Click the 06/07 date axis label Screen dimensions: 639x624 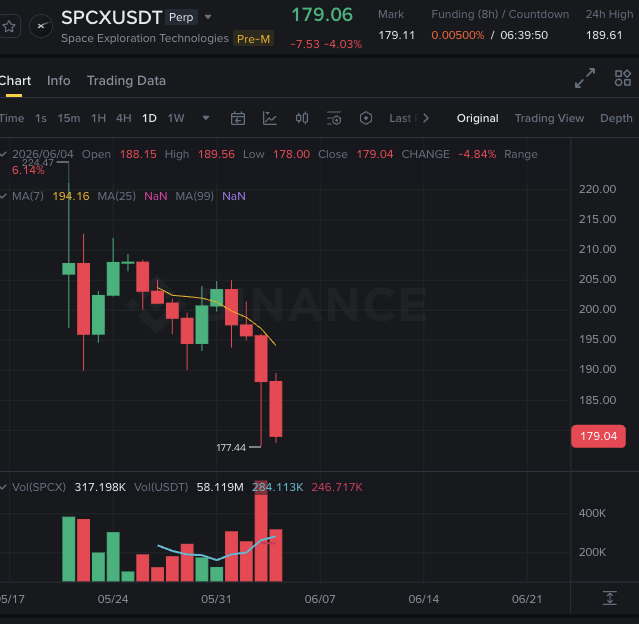click(x=320, y=599)
